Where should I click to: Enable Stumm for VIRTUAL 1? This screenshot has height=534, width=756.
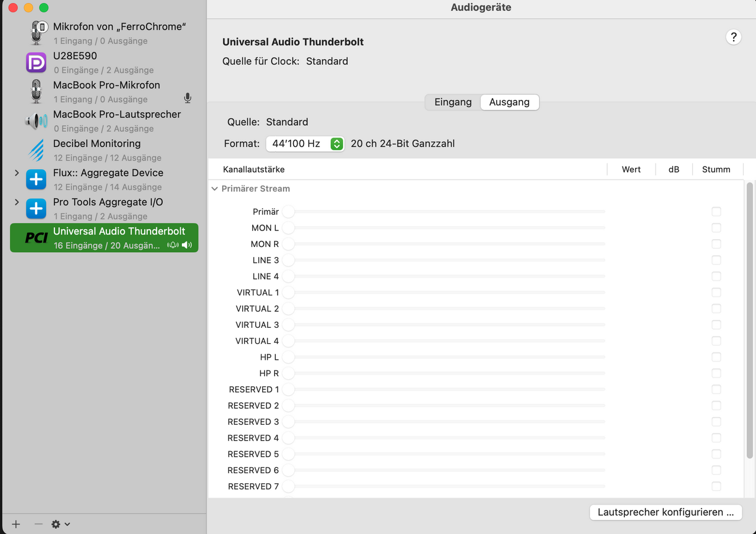[x=716, y=292]
